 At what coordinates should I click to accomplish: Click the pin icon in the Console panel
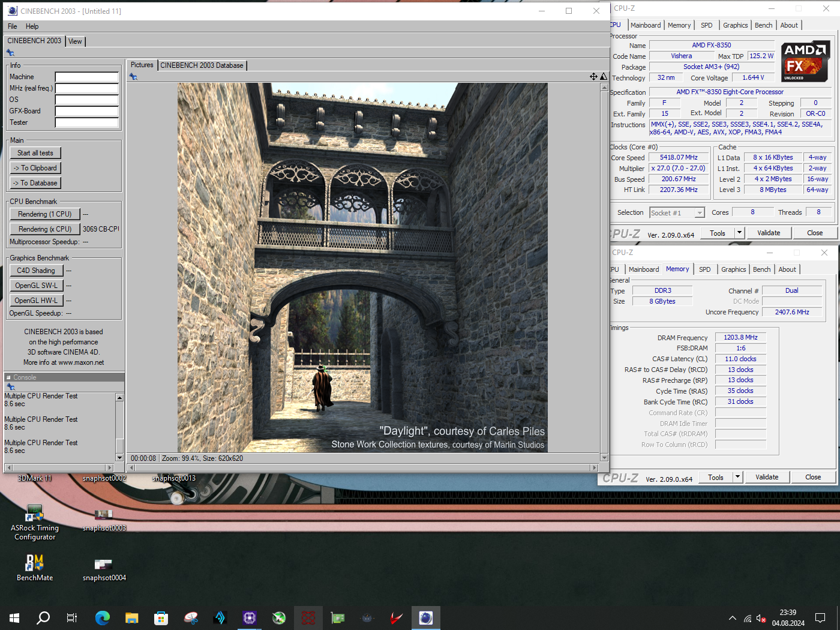[x=10, y=387]
